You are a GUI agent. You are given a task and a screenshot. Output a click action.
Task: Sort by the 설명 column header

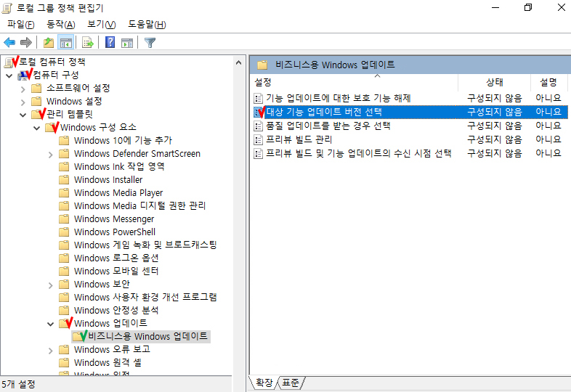click(548, 83)
